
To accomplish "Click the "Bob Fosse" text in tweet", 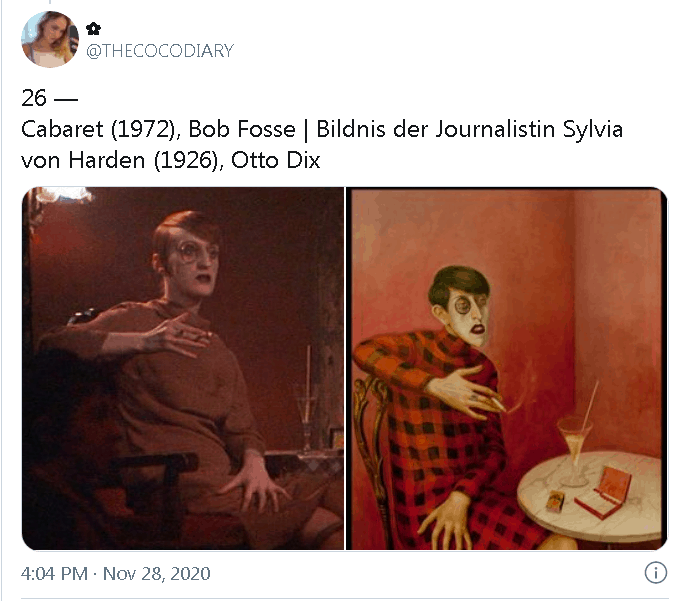I will tap(242, 129).
